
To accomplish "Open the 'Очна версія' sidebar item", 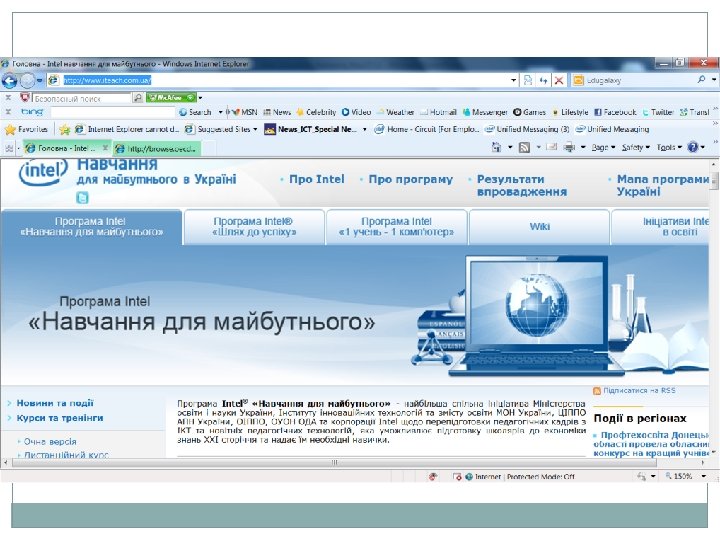I will [x=50, y=442].
